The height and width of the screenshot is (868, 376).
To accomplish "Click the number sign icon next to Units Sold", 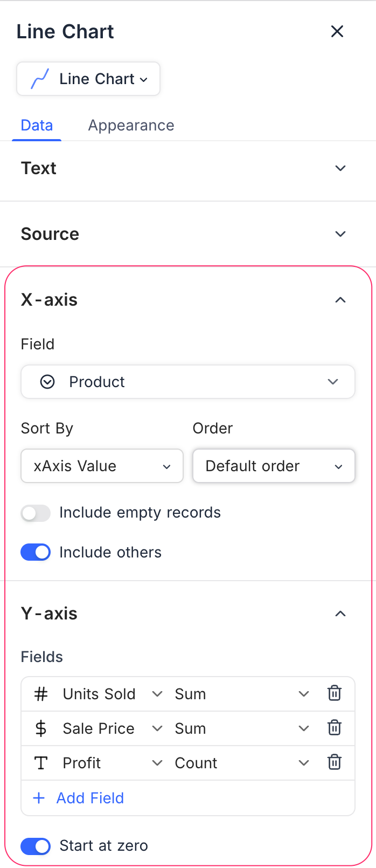I will point(40,694).
